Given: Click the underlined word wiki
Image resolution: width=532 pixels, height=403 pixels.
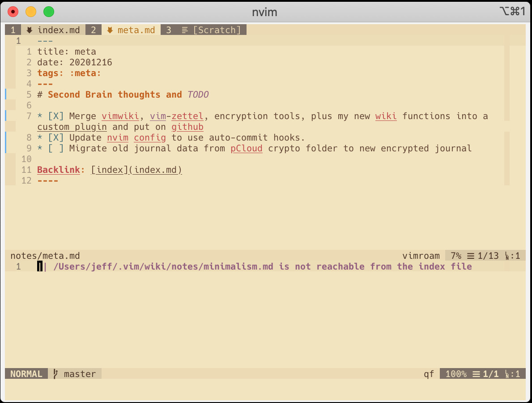Looking at the screenshot, I should click(x=386, y=116).
